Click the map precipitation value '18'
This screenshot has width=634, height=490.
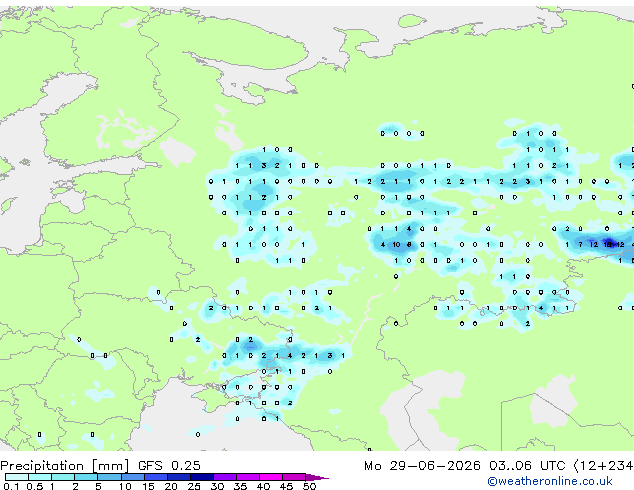pyautogui.click(x=608, y=244)
